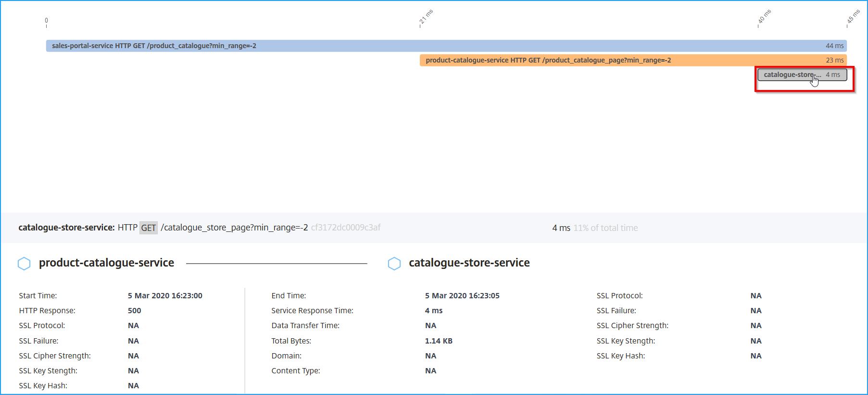Click the /catalogue_store_page?min_range=-2 URL text
868x395 pixels.
coord(234,228)
